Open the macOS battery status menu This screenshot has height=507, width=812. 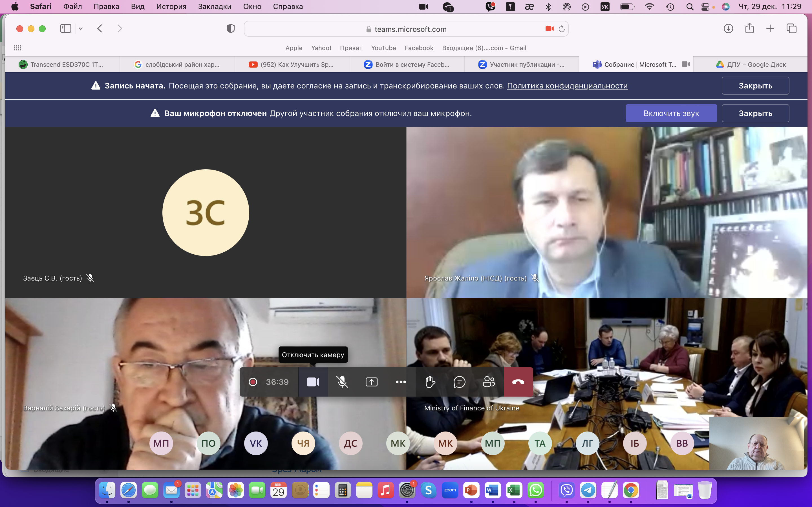627,7
